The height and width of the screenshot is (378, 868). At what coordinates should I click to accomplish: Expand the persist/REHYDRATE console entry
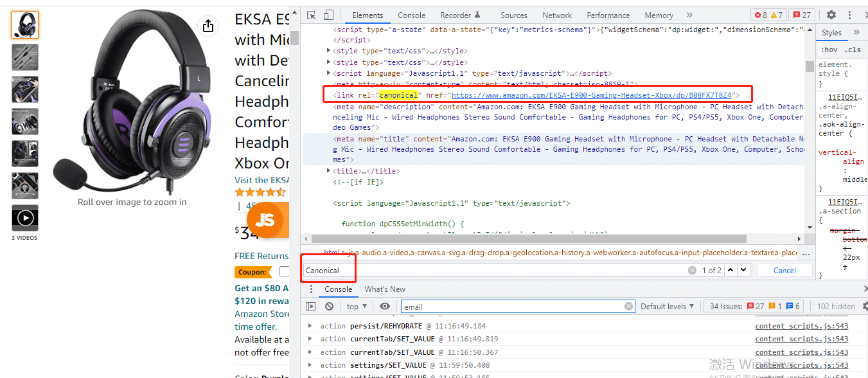310,326
